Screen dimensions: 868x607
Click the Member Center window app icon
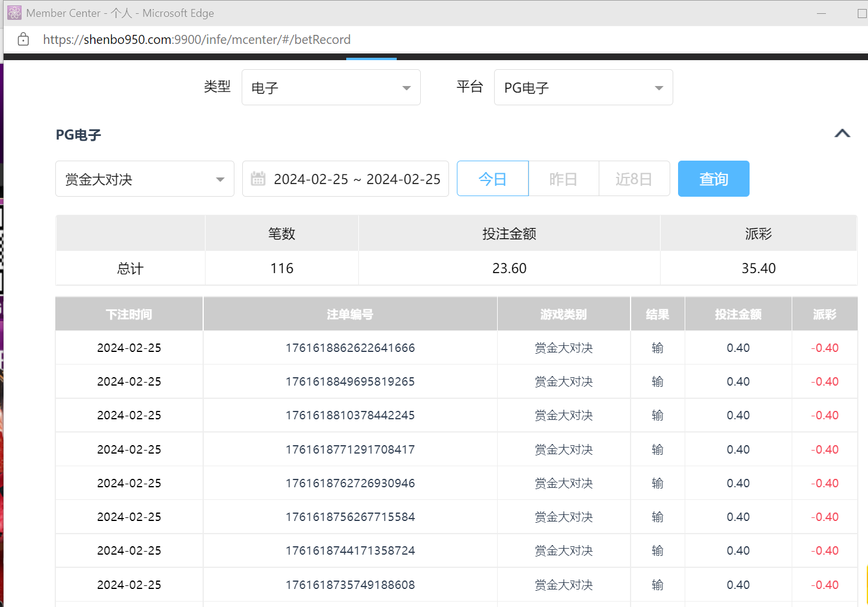pyautogui.click(x=14, y=13)
